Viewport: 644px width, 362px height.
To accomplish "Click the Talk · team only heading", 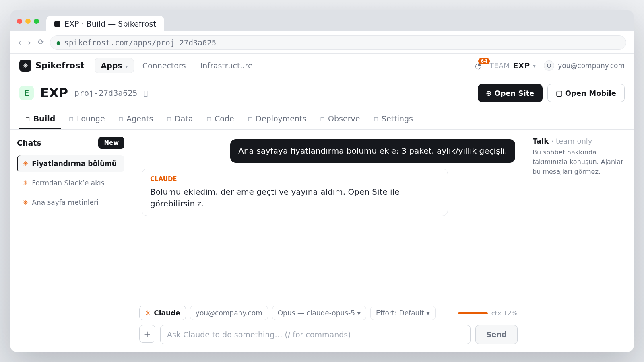I will click(562, 141).
